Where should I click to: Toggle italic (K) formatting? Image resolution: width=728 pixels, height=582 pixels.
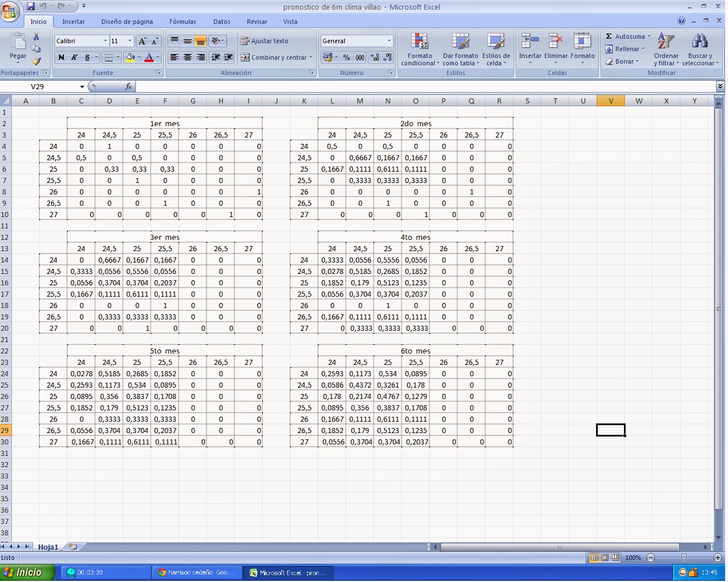click(74, 57)
